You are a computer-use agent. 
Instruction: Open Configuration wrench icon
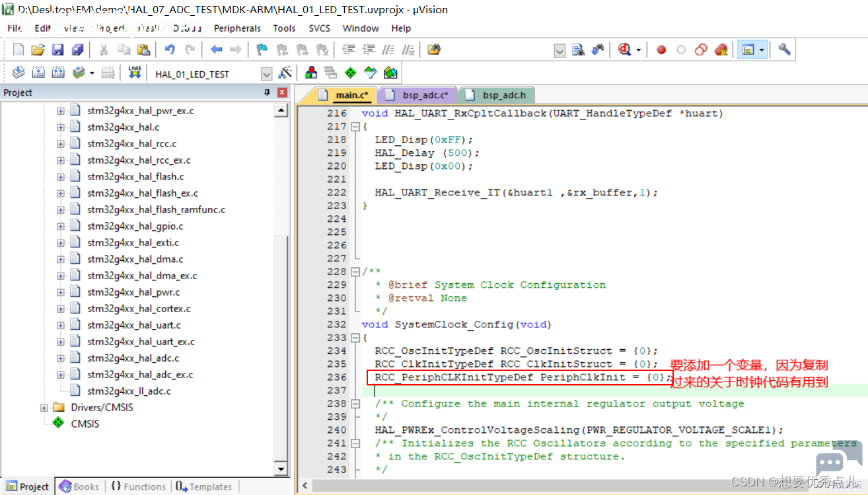[x=784, y=49]
